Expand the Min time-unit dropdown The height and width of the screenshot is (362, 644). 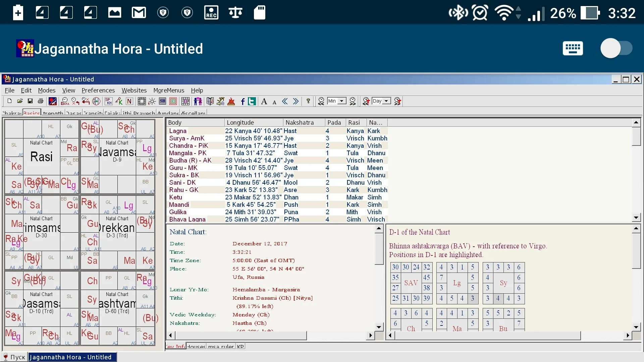click(x=342, y=101)
